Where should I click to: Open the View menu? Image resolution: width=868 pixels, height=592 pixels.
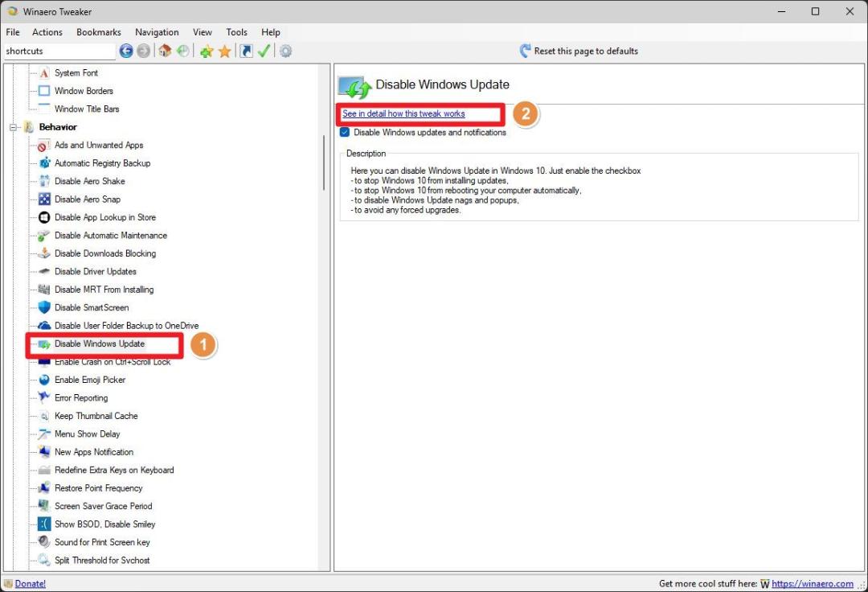coord(202,32)
